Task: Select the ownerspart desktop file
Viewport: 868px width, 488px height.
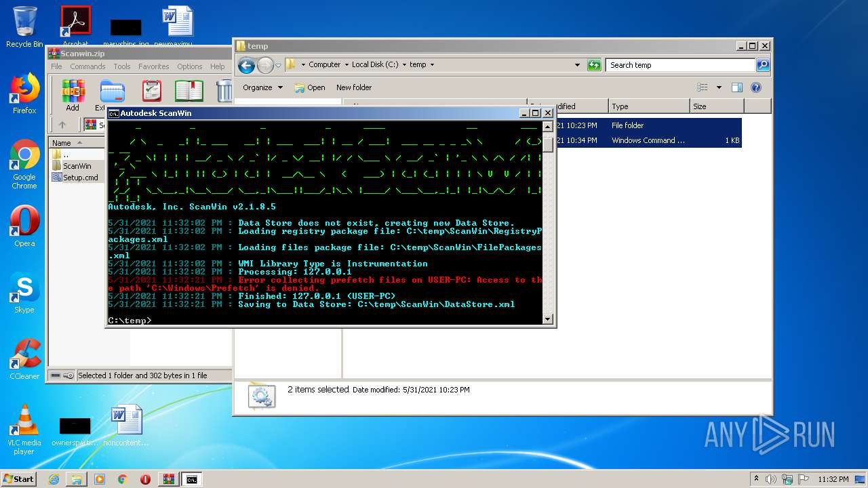Action: 75,432
